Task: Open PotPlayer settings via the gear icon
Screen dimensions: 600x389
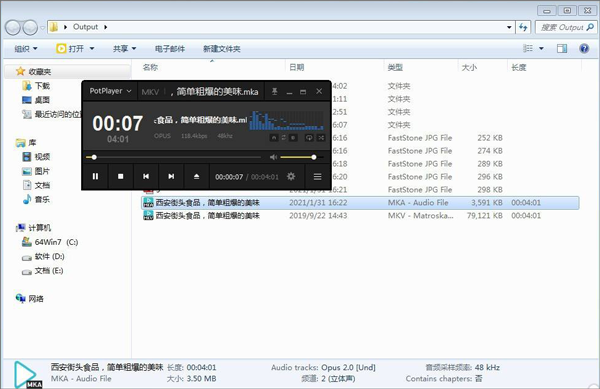Action: tap(291, 176)
